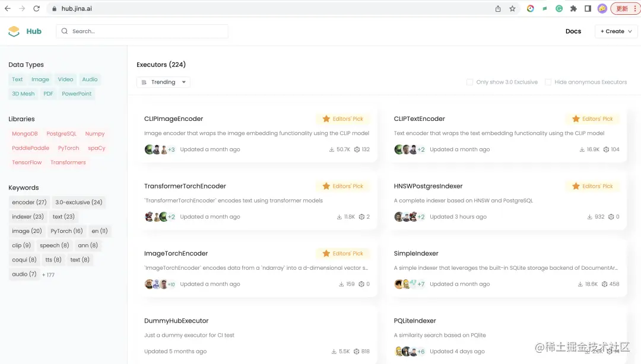This screenshot has height=364, width=641.
Task: Select the indexer (23) keyword
Action: 28,217
